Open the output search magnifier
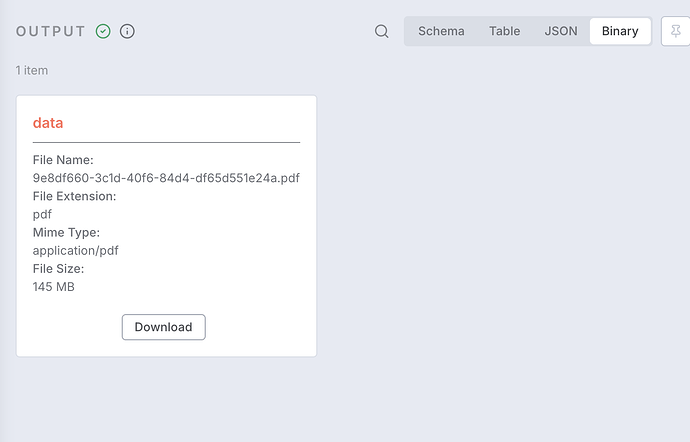 click(x=381, y=31)
